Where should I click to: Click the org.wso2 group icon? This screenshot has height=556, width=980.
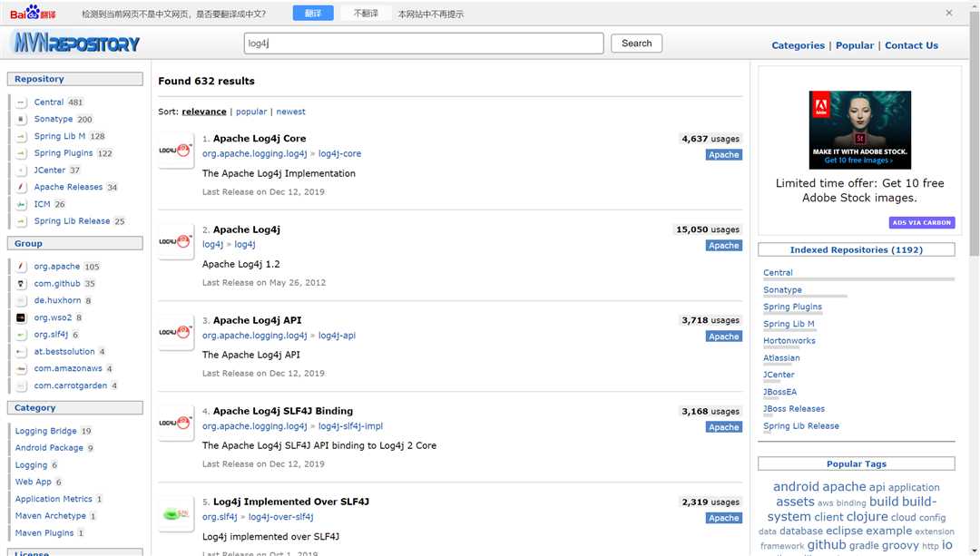pyautogui.click(x=21, y=317)
